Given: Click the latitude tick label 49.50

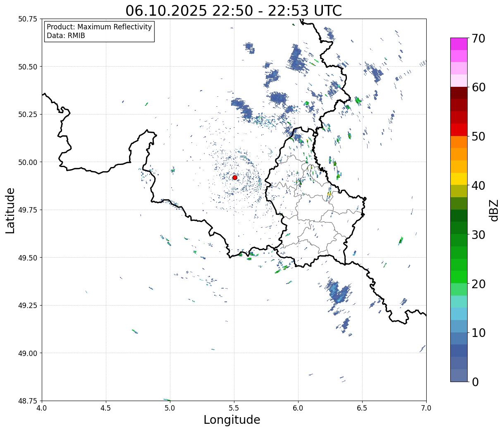Looking at the screenshot, I should (28, 258).
